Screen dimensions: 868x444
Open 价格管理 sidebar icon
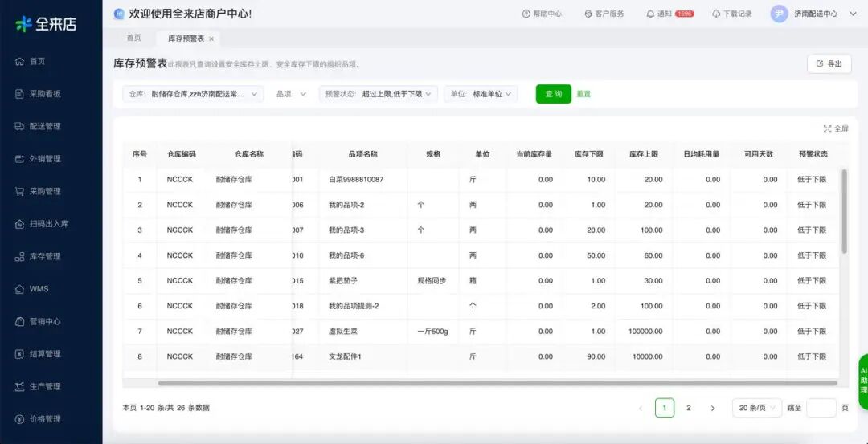click(x=19, y=419)
